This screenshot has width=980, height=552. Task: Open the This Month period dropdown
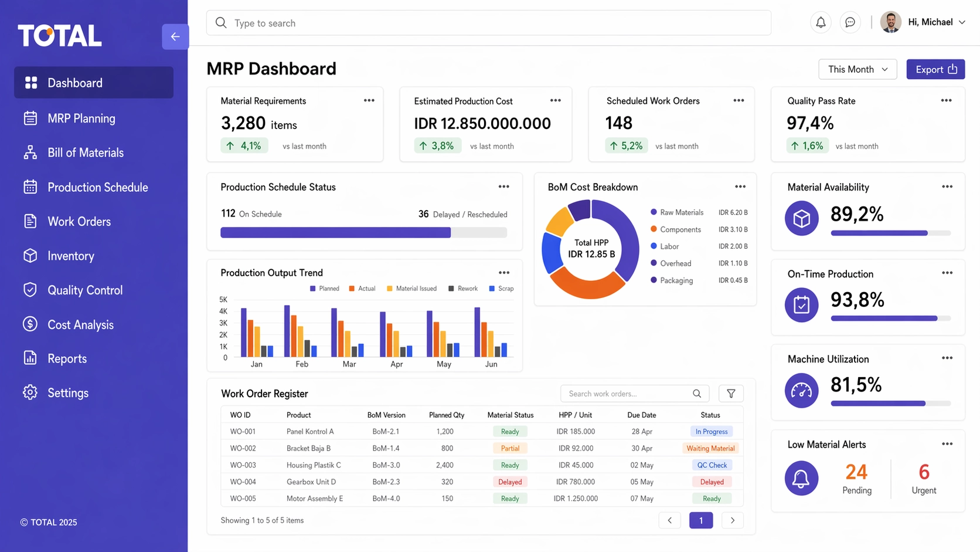point(857,69)
